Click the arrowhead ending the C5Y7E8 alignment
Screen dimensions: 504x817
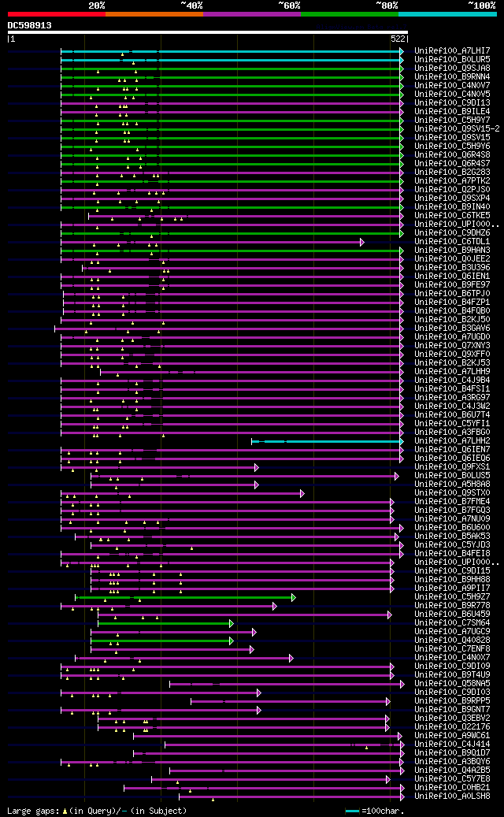[x=388, y=780]
